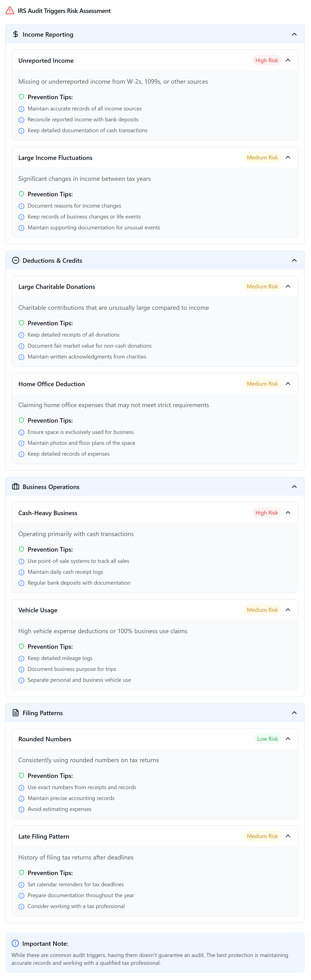Click the Important Note info circle icon
The image size is (311, 980).
[15, 943]
